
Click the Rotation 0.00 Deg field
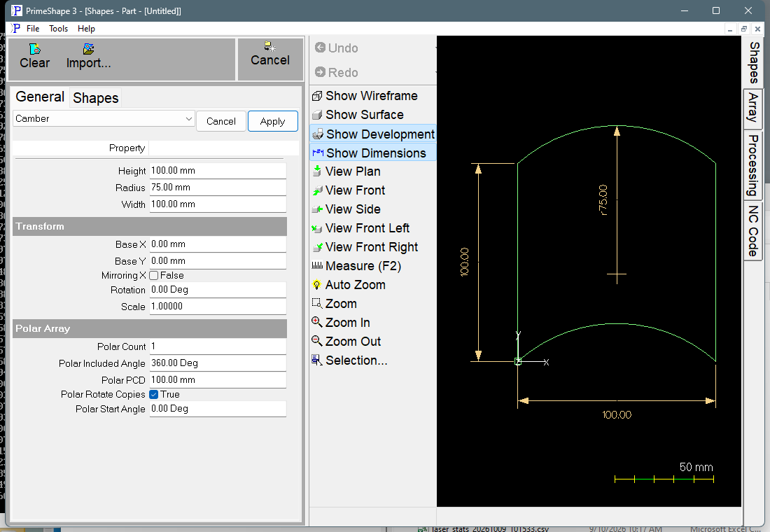[218, 290]
